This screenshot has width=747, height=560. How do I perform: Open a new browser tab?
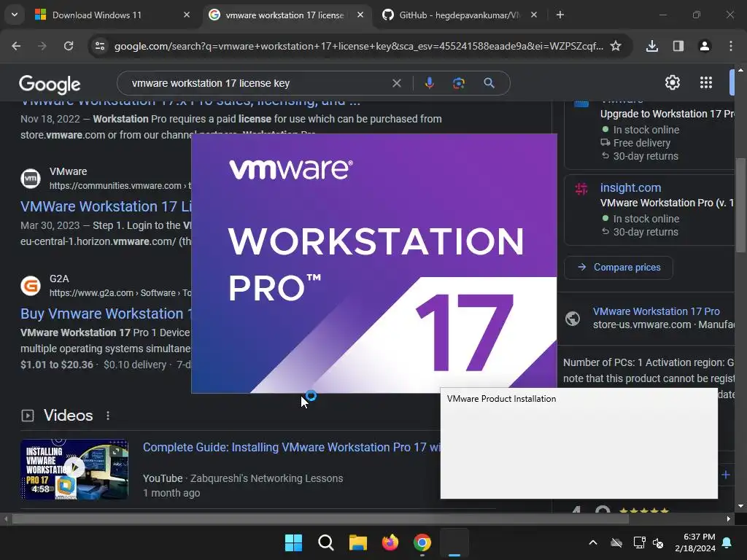[560, 15]
